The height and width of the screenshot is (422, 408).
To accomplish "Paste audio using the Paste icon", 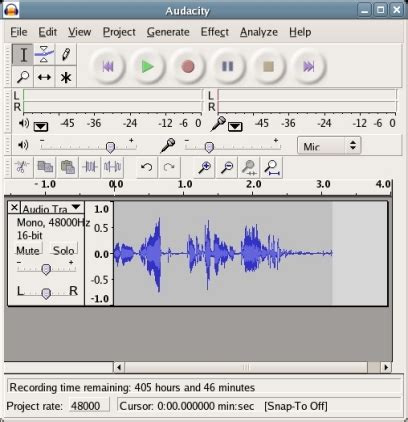I will coord(68,167).
